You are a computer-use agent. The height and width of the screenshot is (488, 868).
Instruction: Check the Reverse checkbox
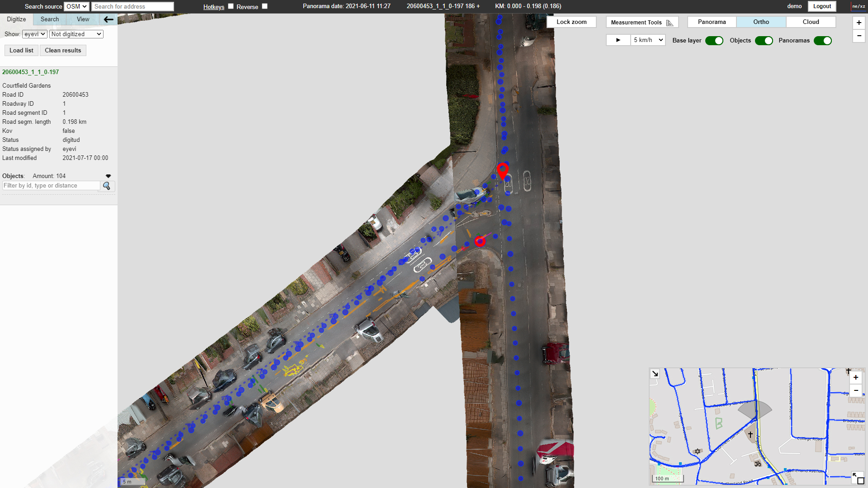(x=265, y=6)
